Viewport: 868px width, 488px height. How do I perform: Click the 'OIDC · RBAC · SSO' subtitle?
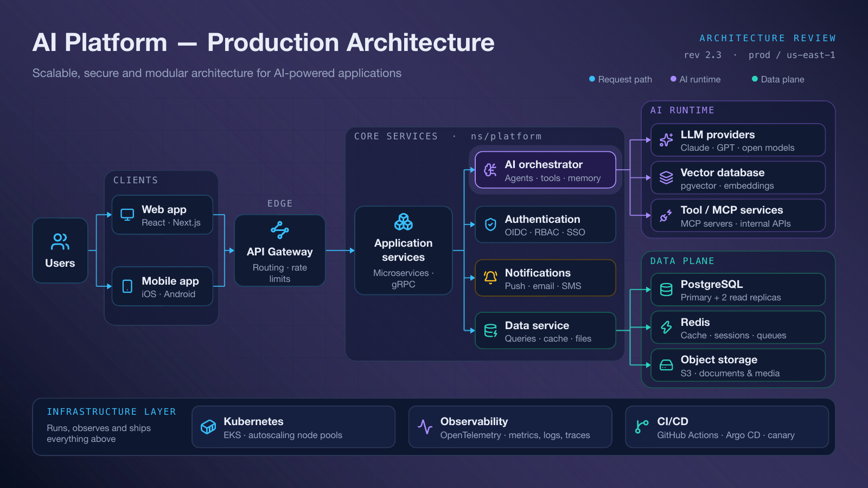point(545,232)
